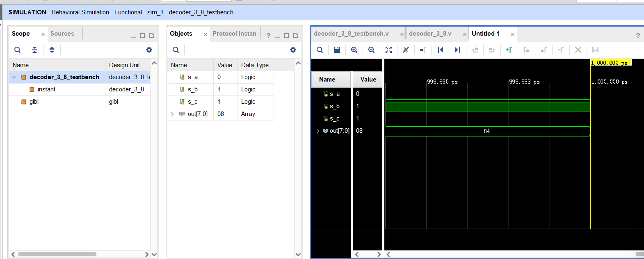644x259 pixels.
Task: Go to cursor in waveform
Action: coord(423,50)
